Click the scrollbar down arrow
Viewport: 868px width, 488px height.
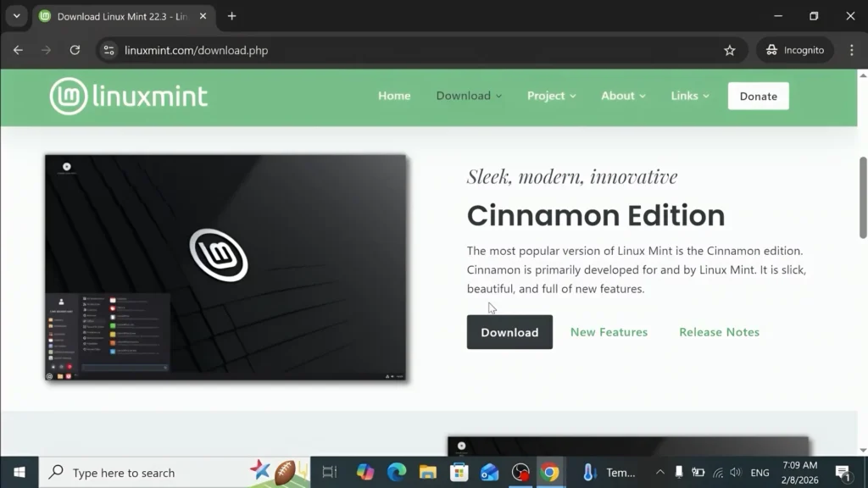tap(863, 451)
